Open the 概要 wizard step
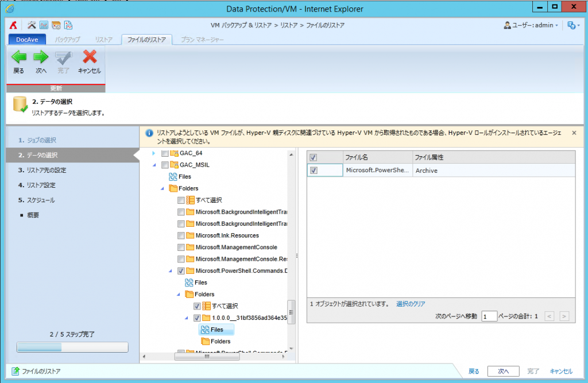The height and width of the screenshot is (383, 588). point(33,215)
